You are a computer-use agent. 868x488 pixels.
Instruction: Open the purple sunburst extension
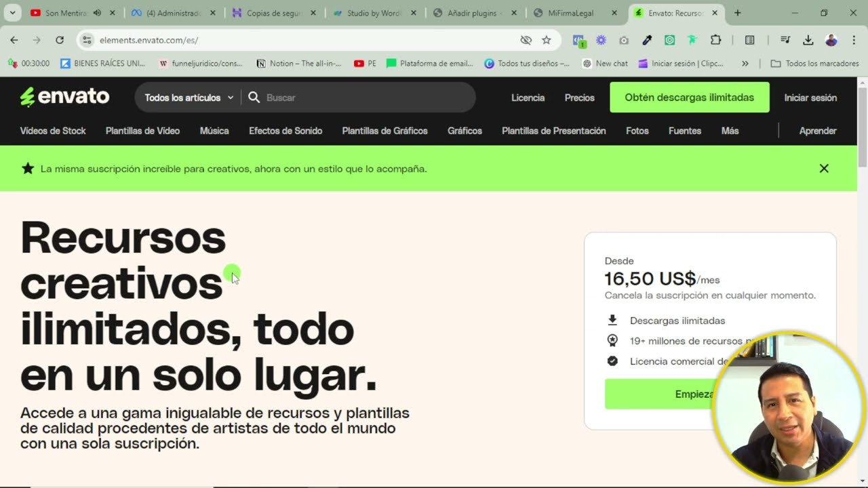601,40
